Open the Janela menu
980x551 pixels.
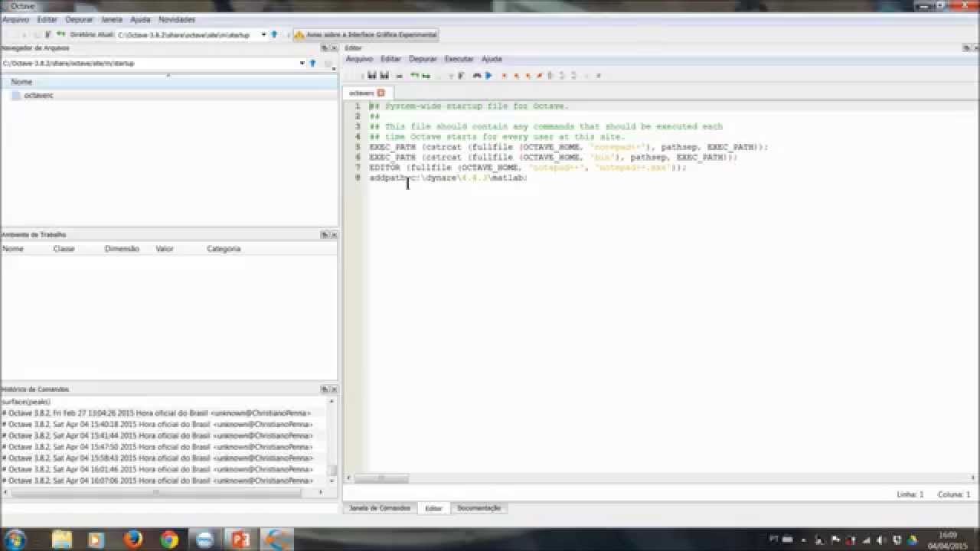(112, 19)
